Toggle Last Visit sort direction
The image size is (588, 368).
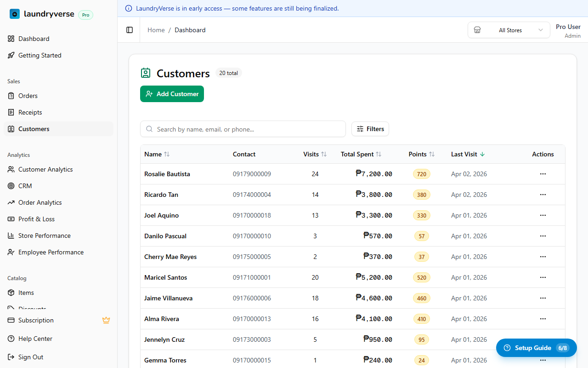pos(468,154)
